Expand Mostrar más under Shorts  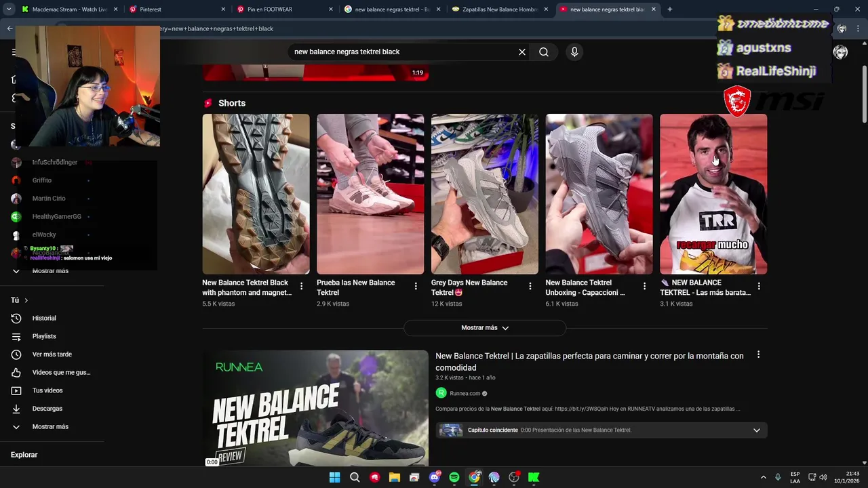pyautogui.click(x=485, y=328)
